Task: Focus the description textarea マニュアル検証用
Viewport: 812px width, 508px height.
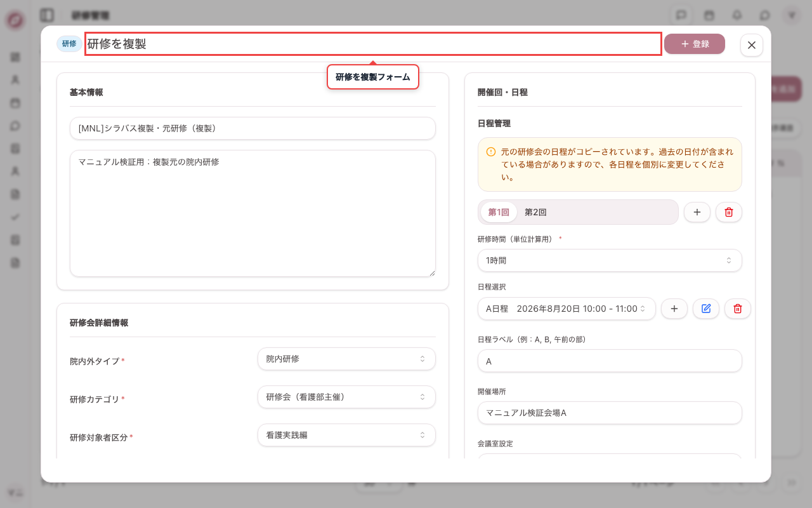Action: coord(252,213)
